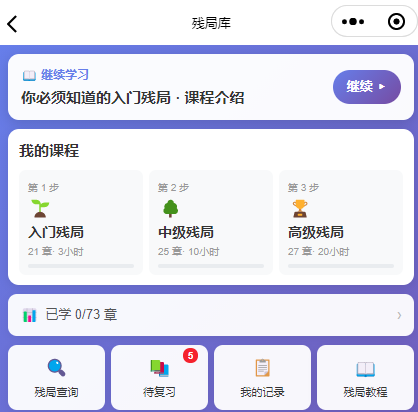The width and height of the screenshot is (418, 412).
Task: Close the mini-program with the target icon
Action: tap(396, 22)
